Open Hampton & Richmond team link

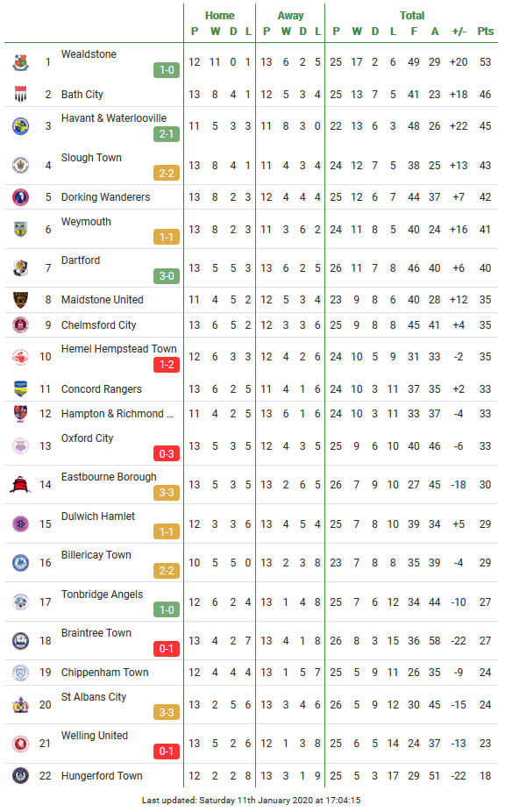[117, 414]
